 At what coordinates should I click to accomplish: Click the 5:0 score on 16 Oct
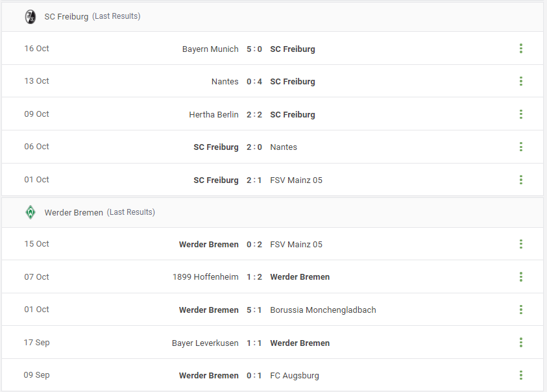[254, 49]
